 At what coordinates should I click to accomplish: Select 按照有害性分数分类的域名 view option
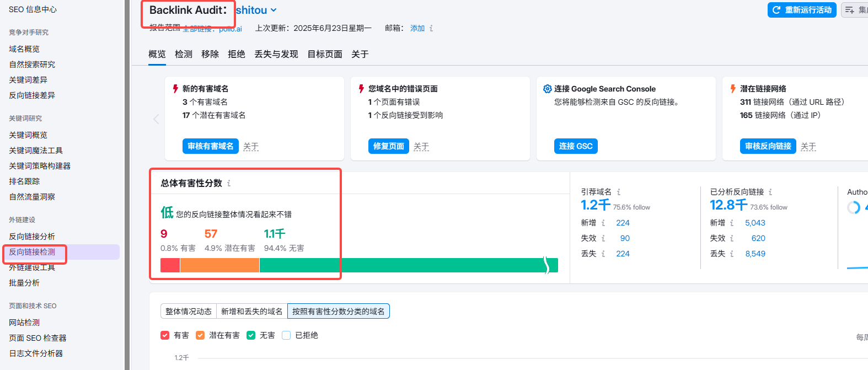[x=338, y=312]
